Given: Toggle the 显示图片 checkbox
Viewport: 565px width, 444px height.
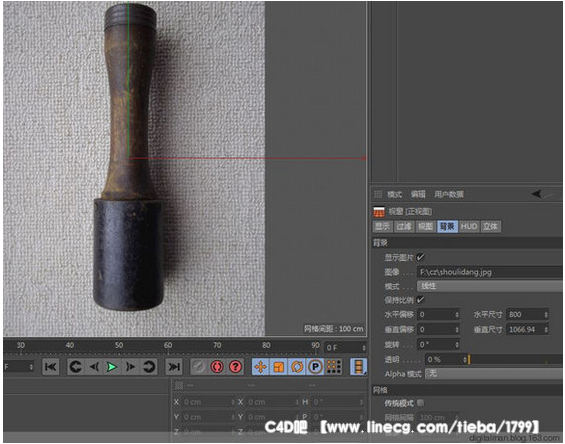Looking at the screenshot, I should click(x=421, y=257).
